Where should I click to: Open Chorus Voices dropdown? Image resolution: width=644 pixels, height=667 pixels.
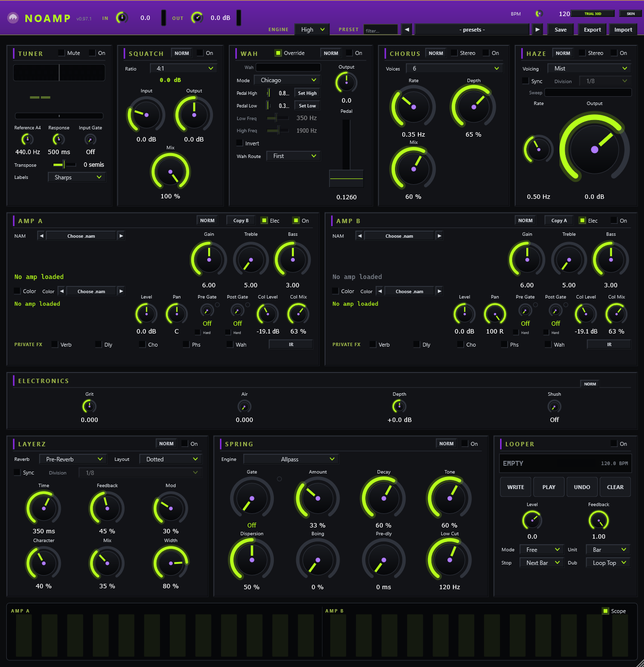pos(454,69)
